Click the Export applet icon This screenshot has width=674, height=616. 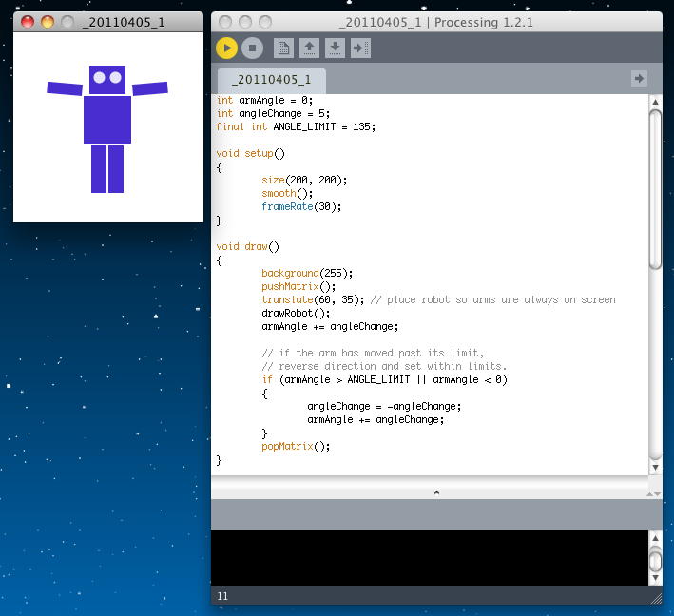360,48
